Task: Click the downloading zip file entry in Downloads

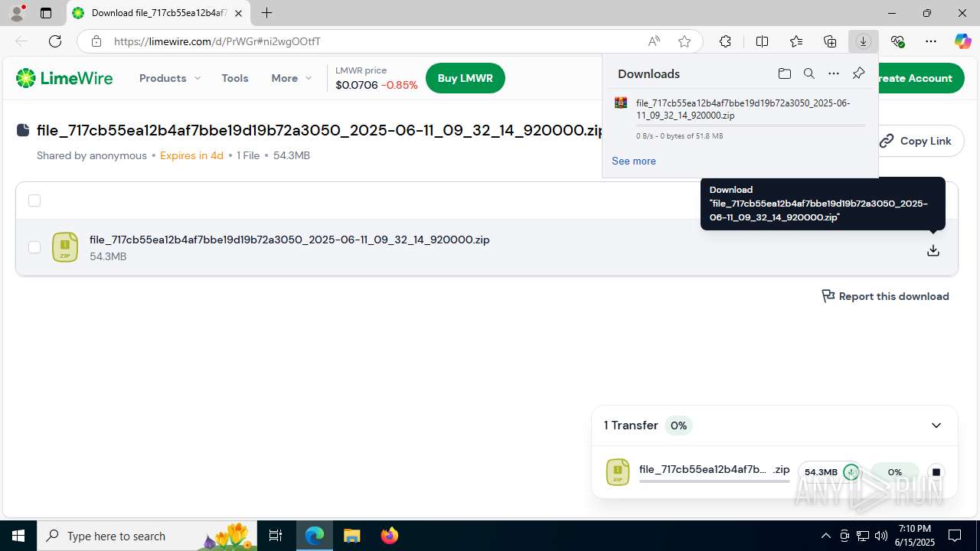Action: [740, 119]
